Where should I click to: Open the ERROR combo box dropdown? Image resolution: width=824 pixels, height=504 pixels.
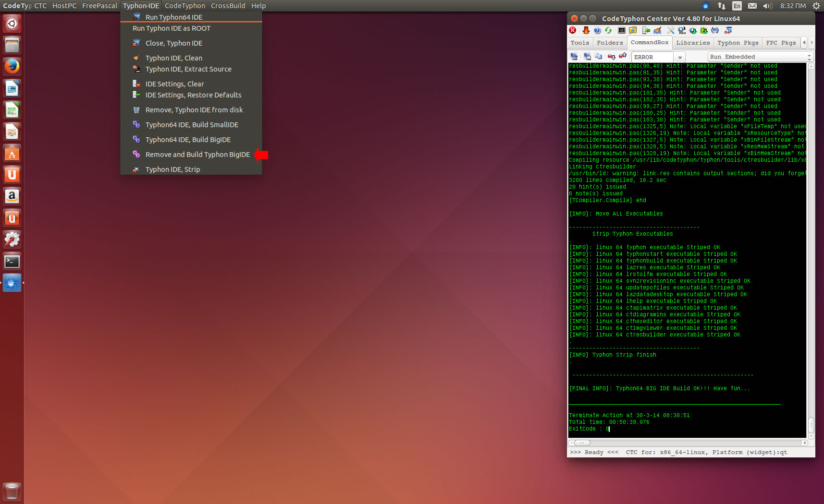tap(680, 57)
